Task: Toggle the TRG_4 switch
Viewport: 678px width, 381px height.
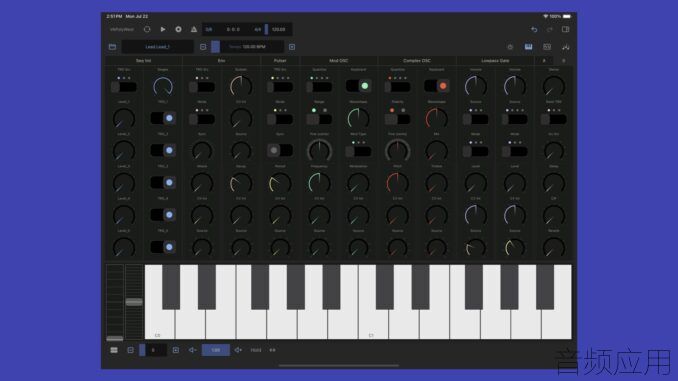Action: click(x=163, y=215)
